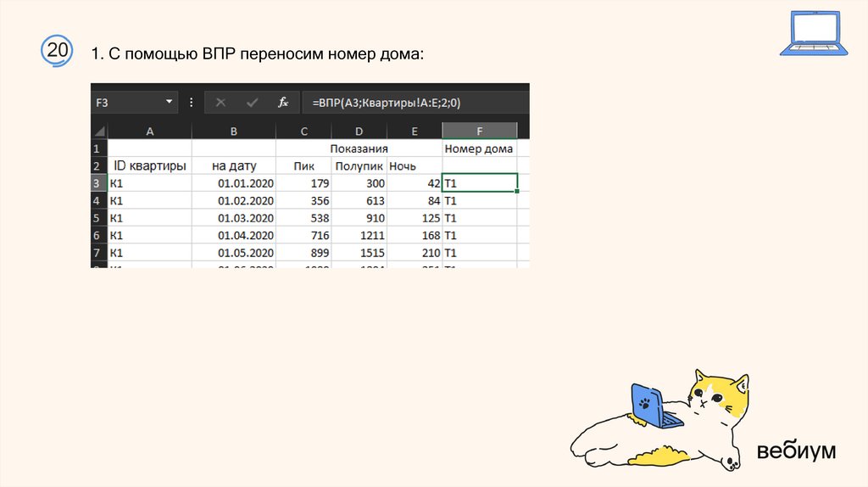Screen dimensions: 868x487
Task: Select row 3 header
Action: pos(99,182)
